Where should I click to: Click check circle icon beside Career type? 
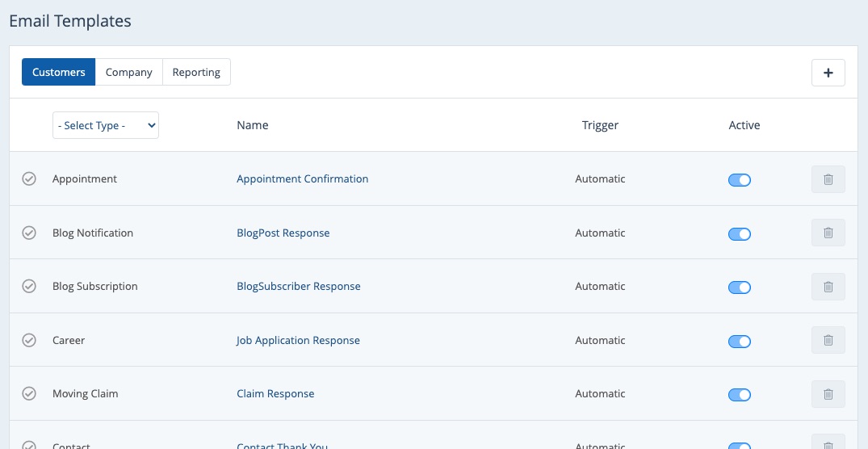click(29, 340)
